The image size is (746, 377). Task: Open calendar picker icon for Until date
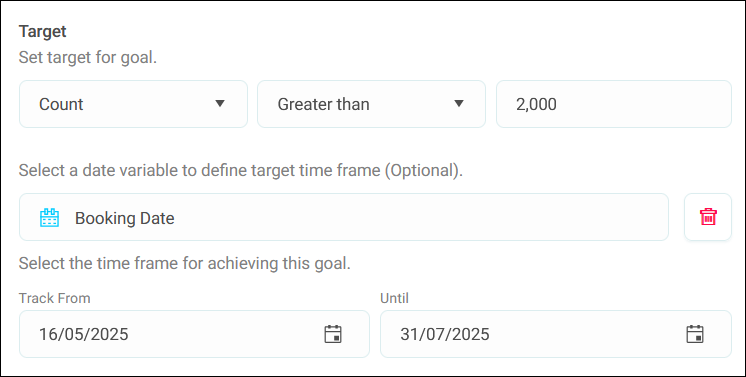coord(695,334)
